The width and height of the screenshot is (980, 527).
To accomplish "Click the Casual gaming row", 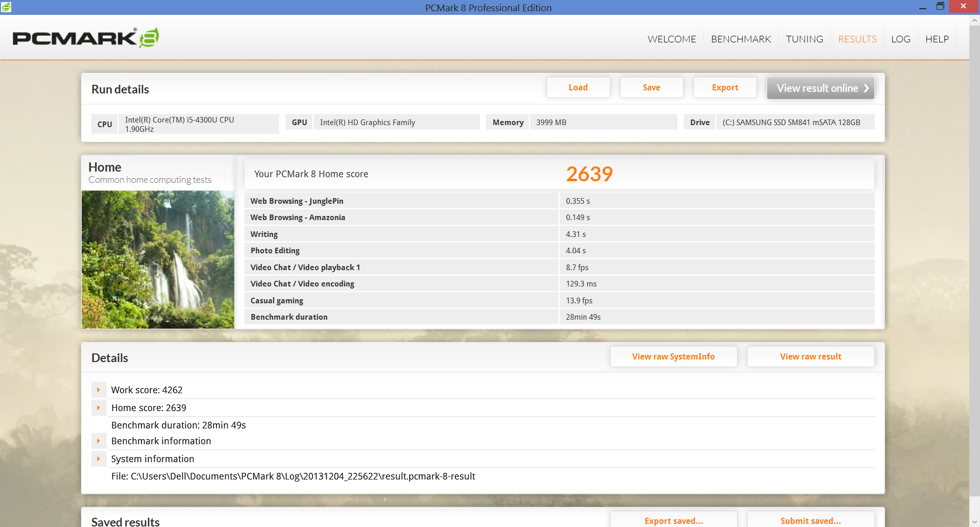I will [x=559, y=300].
